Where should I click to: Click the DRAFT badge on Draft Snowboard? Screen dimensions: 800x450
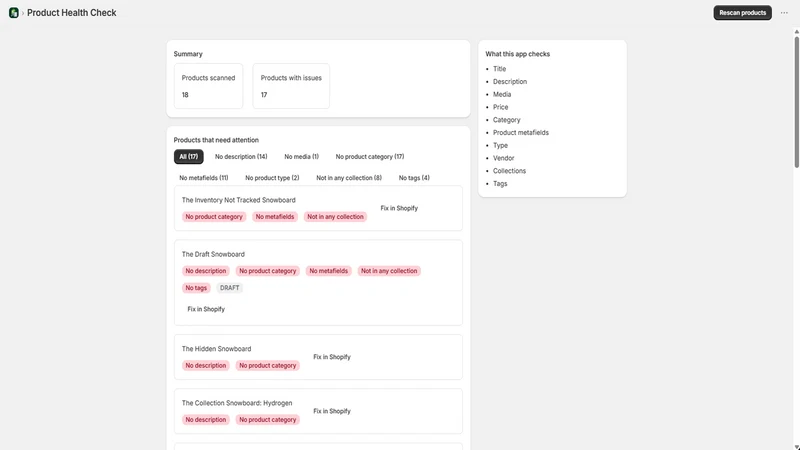pos(230,288)
